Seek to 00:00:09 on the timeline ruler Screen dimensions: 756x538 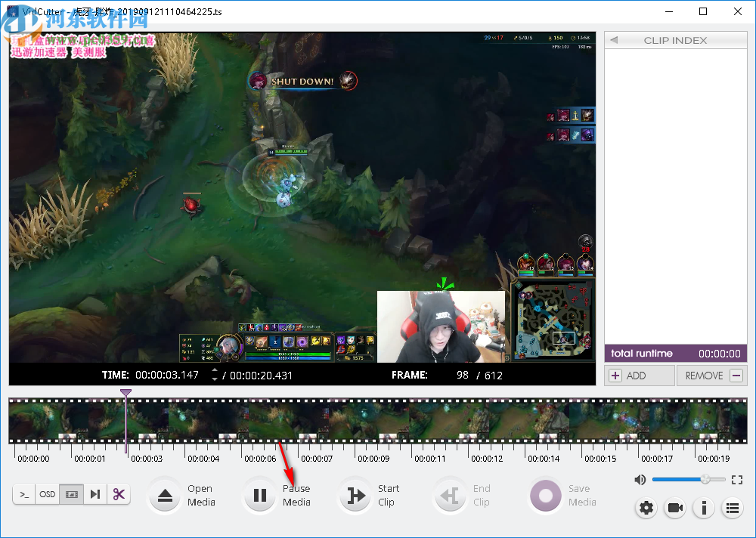pos(373,459)
